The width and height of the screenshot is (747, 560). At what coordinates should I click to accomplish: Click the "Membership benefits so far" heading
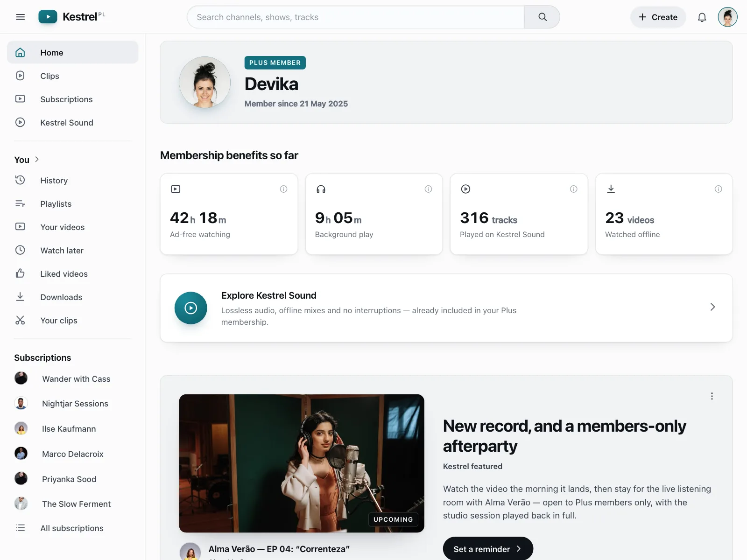229,155
